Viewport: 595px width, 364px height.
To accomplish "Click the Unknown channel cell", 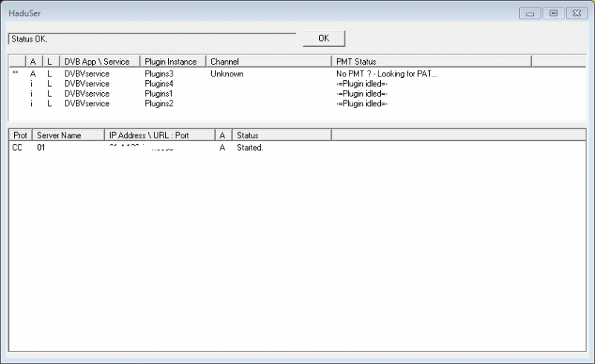I will tap(227, 74).
